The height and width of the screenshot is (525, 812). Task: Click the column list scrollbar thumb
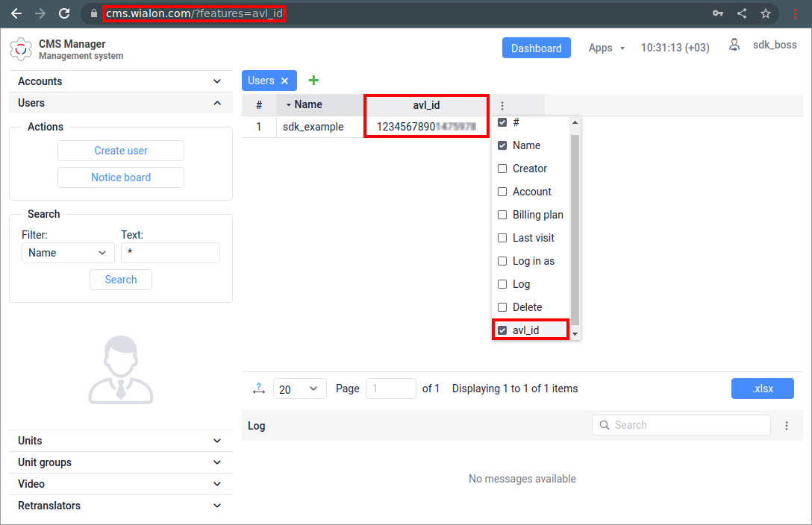click(575, 229)
